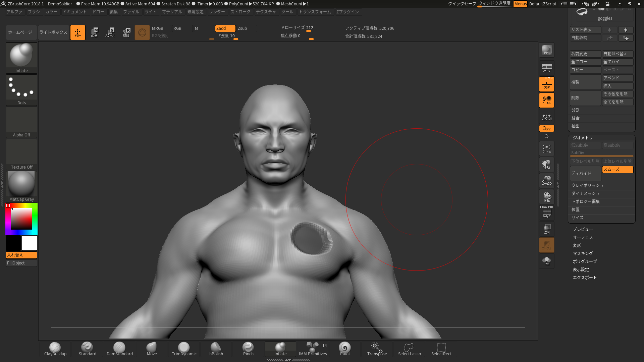
Task: Enable Zsub sculpt mode
Action: (247, 28)
